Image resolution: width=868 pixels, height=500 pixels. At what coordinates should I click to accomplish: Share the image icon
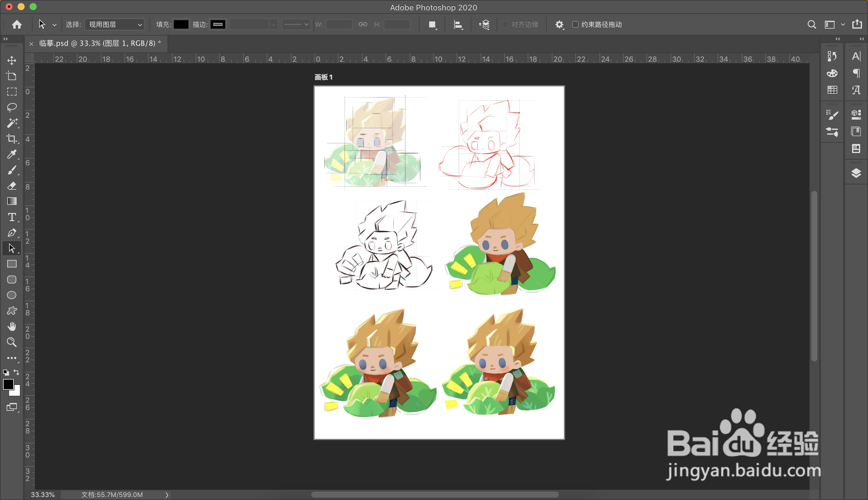point(857,24)
